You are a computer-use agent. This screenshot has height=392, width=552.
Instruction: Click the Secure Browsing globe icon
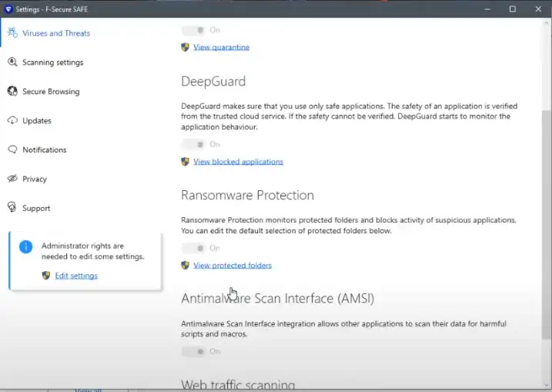pyautogui.click(x=12, y=92)
